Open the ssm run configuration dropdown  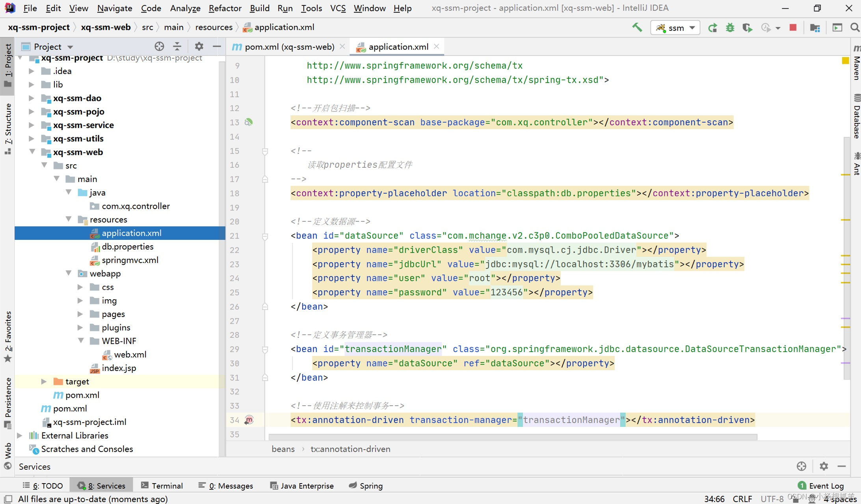pyautogui.click(x=675, y=28)
